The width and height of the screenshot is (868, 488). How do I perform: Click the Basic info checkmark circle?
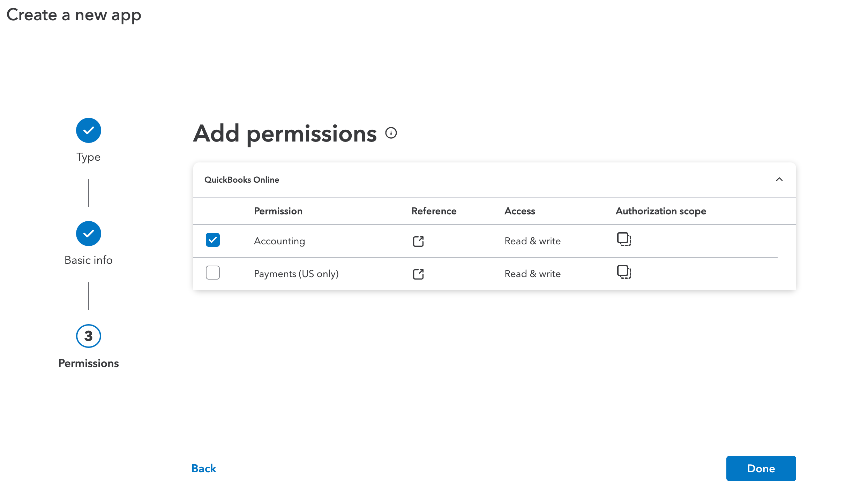(89, 234)
